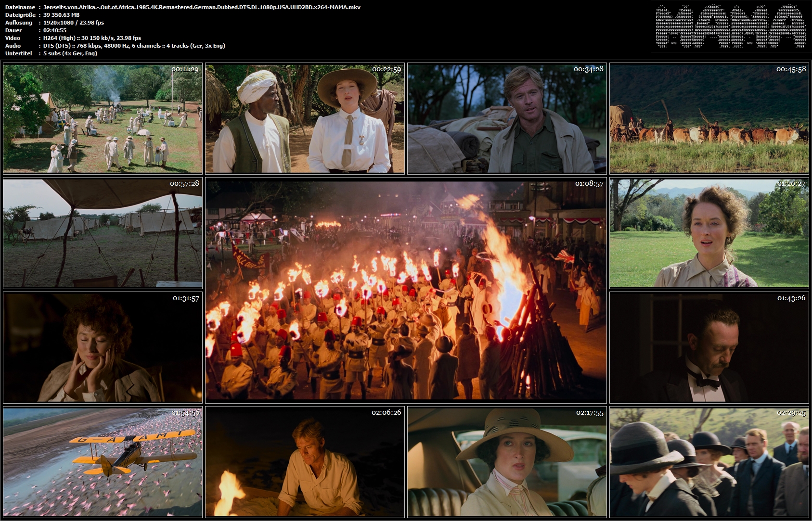
Task: Select the campfire frame 02:06:26
Action: (305, 462)
